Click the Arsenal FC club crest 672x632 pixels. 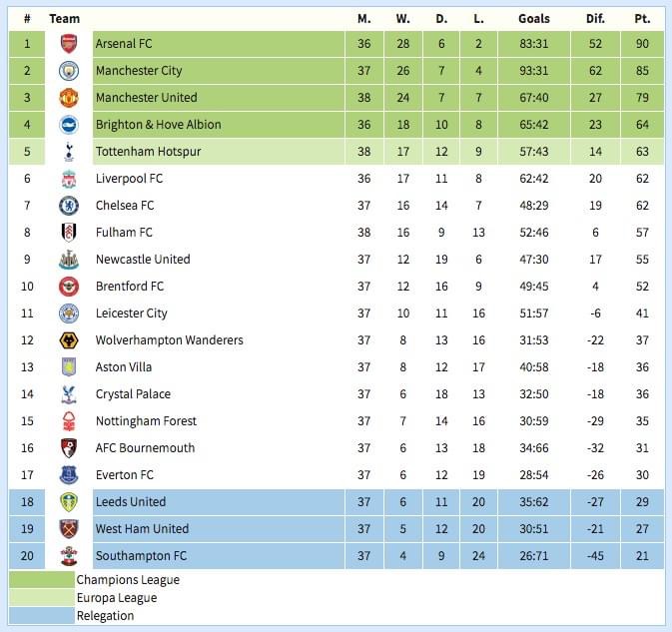(69, 44)
